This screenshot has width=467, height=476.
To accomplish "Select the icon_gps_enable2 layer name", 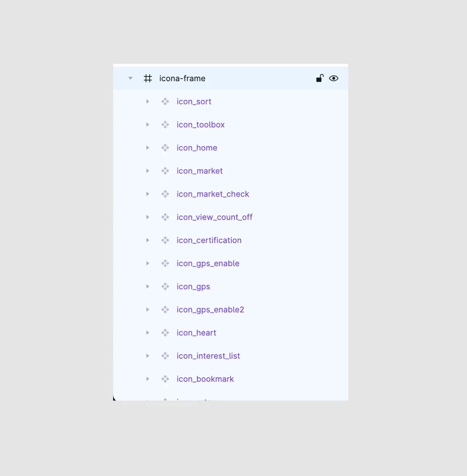I will 210,310.
